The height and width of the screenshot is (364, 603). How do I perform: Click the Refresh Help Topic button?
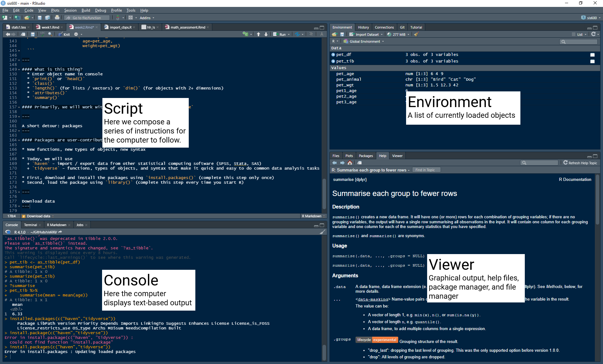point(580,163)
